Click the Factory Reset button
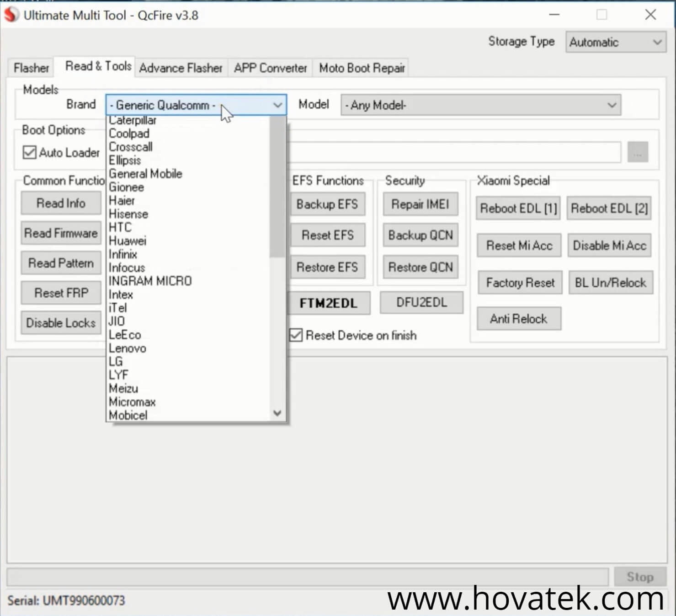Screen dimensions: 676x616 (x=520, y=283)
